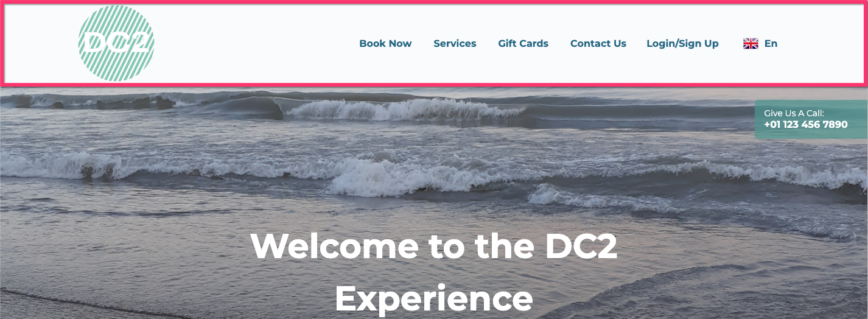The height and width of the screenshot is (319, 868).
Task: Go to the Services menu item
Action: pos(455,44)
